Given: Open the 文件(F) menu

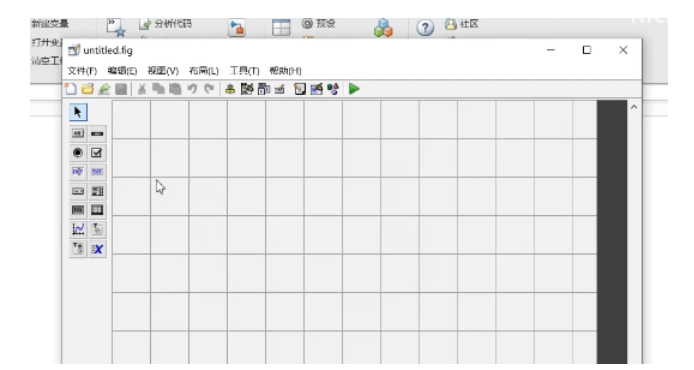Looking at the screenshot, I should [82, 71].
